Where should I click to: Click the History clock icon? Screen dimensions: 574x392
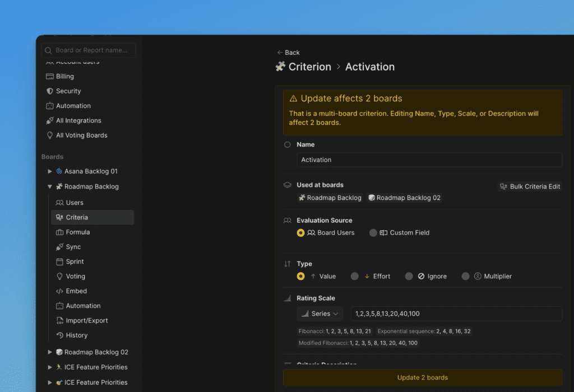[x=60, y=335]
